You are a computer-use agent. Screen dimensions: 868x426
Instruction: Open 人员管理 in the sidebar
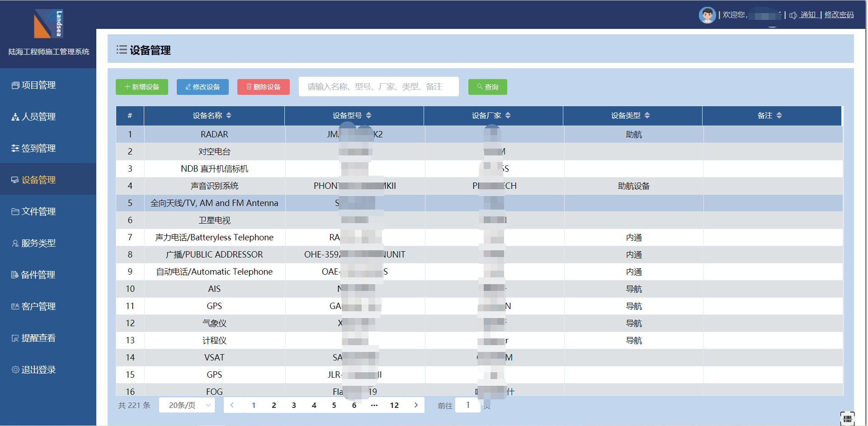click(x=38, y=117)
